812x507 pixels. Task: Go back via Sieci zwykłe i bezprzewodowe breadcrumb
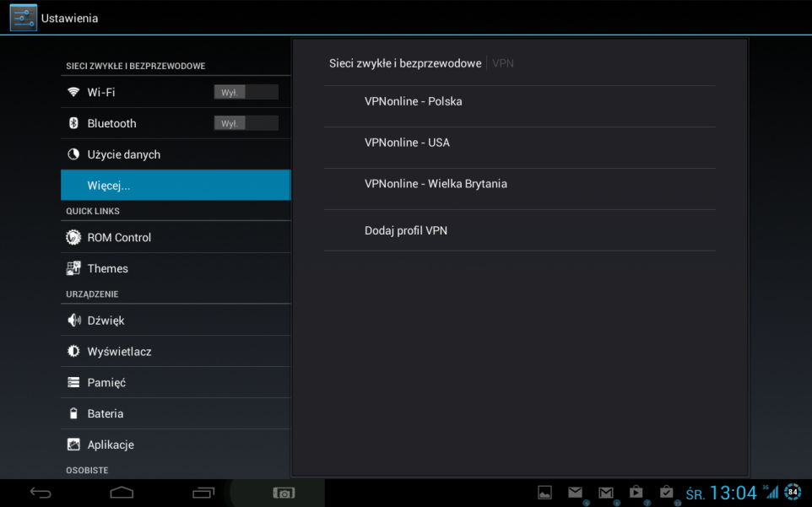click(x=405, y=63)
